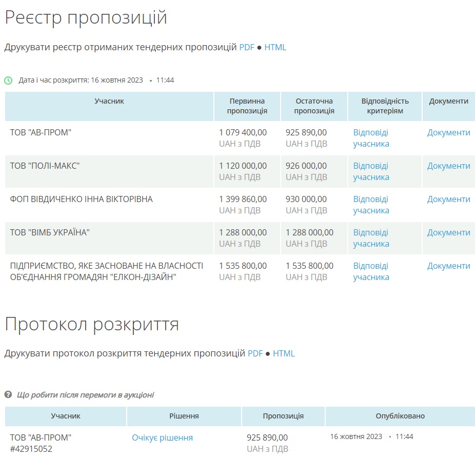Screen dimensions: 476x458
Task: Open Документи link for "ЕЛКОН-ДІЗАЙН"
Action: click(x=448, y=266)
